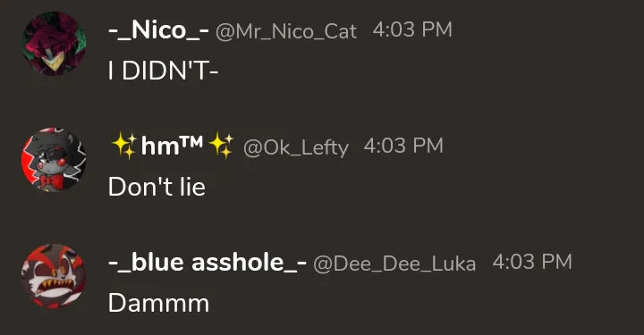
Task: Select the Dammm message text
Action: pyautogui.click(x=158, y=303)
